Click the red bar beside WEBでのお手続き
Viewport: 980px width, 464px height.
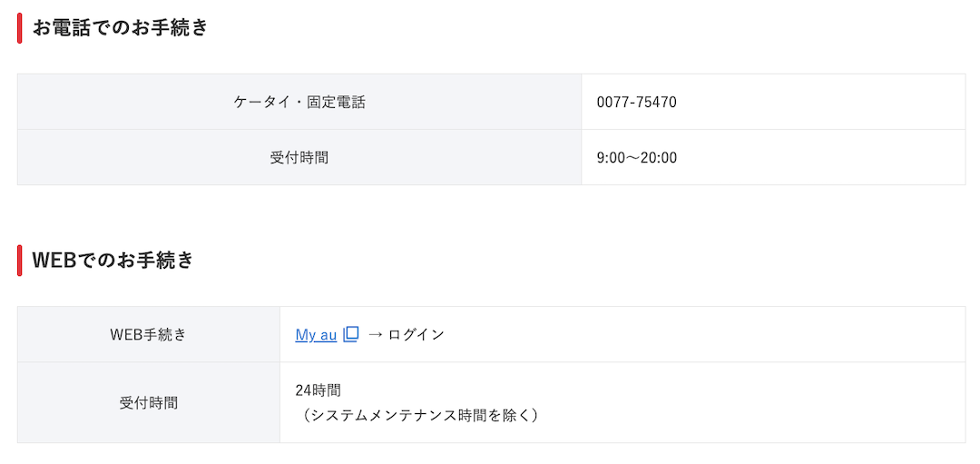(x=20, y=260)
